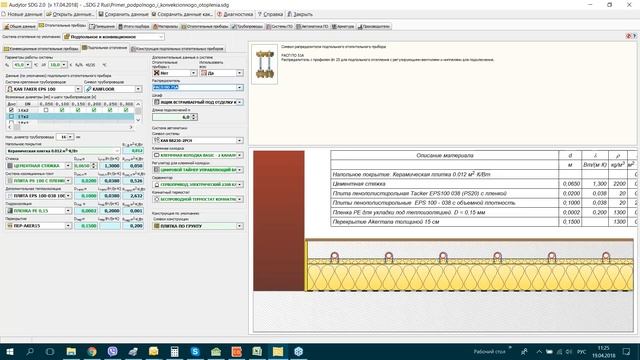The image size is (640, 360).
Task: Open the Плитка по грунту construction dropdown
Action: point(240,226)
